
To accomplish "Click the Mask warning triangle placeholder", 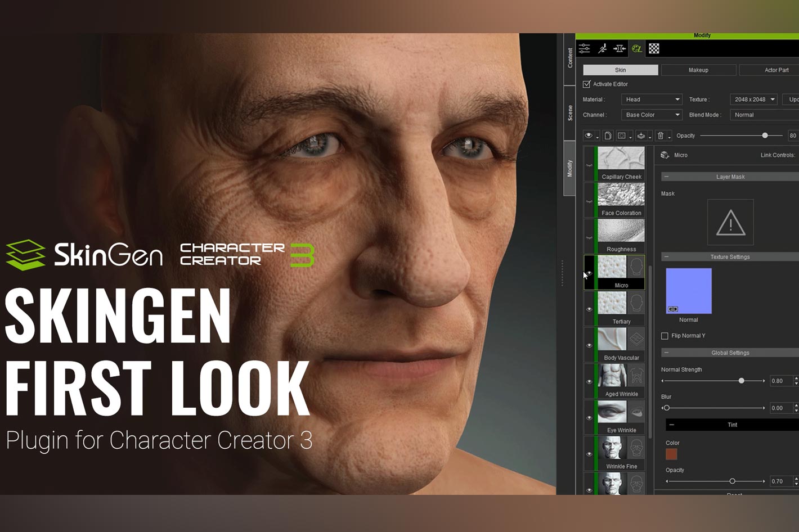I will coord(730,222).
